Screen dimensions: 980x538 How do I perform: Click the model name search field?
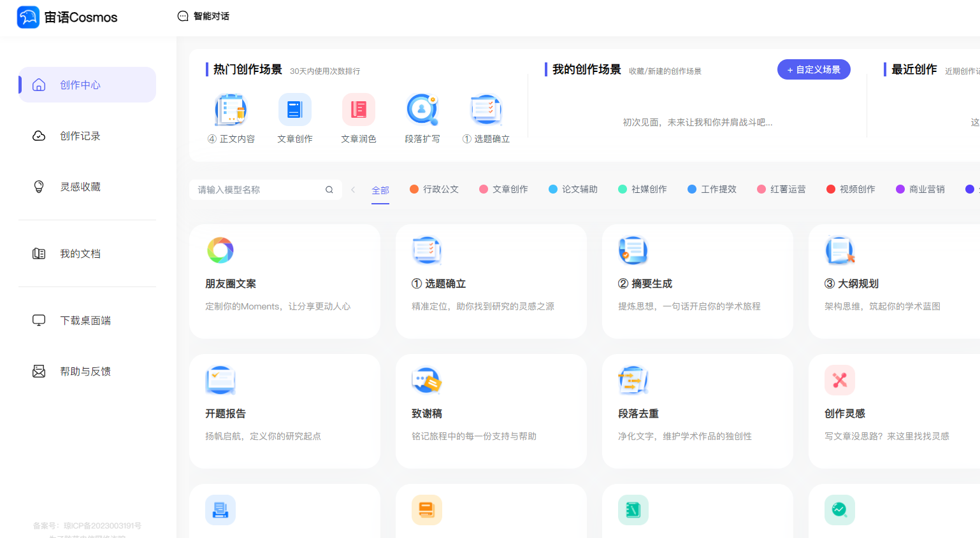pyautogui.click(x=261, y=189)
